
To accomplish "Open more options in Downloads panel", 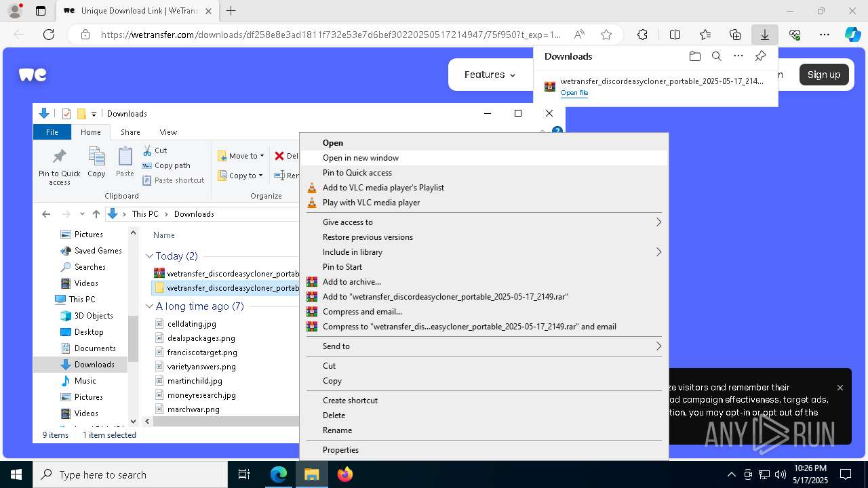I will click(738, 56).
